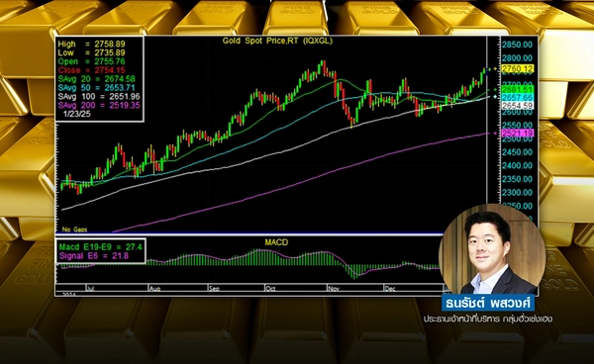Click the yellow 2760.12 current price tag
Viewport: 594px width, 364px height.
coord(518,69)
